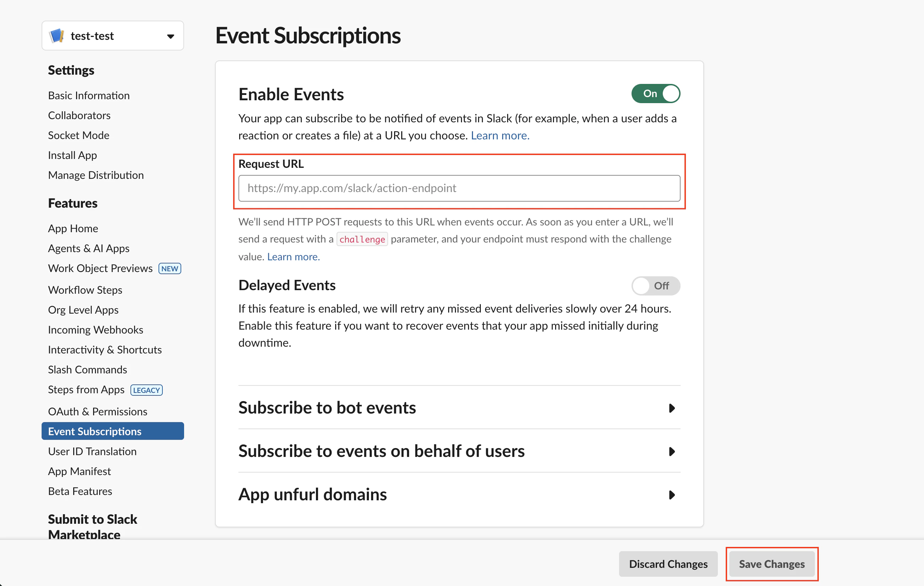Click the Request URL field label
This screenshot has height=586, width=924.
pyautogui.click(x=271, y=164)
